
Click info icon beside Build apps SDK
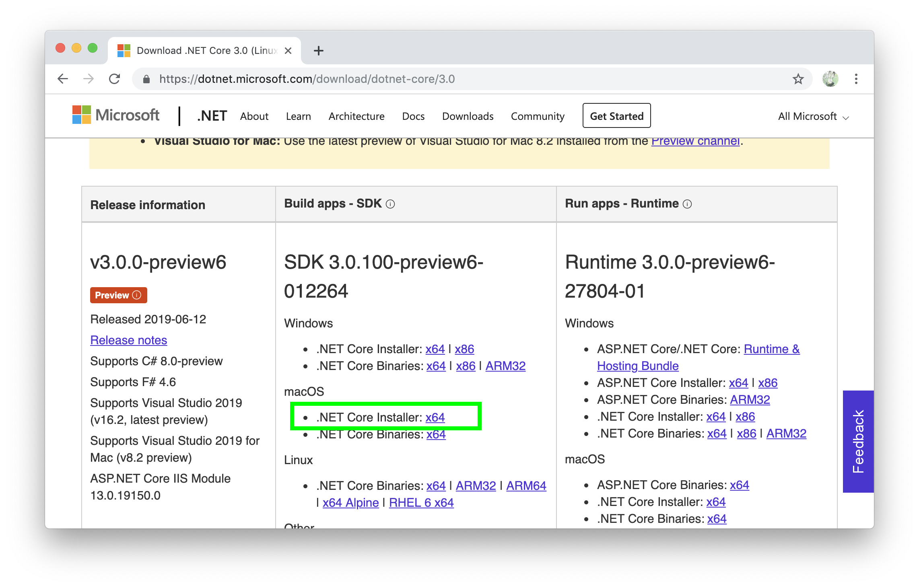pyautogui.click(x=390, y=204)
